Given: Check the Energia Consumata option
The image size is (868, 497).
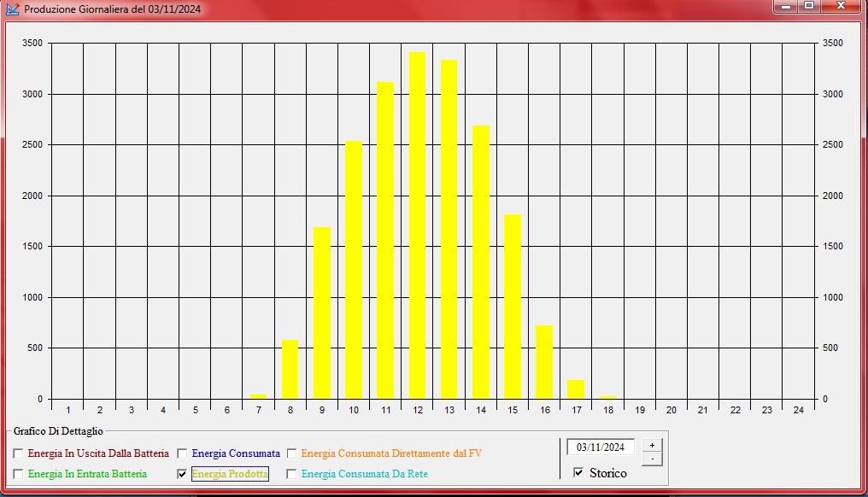Looking at the screenshot, I should click(182, 453).
